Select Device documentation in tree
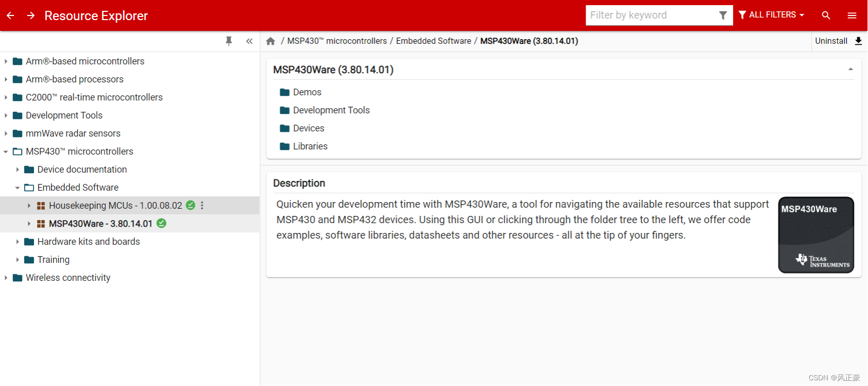The height and width of the screenshot is (386, 868). point(82,170)
